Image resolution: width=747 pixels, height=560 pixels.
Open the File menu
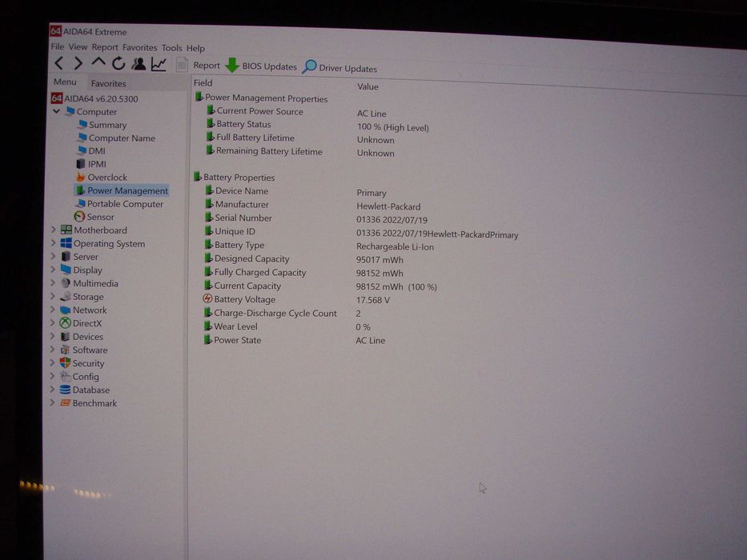pyautogui.click(x=57, y=46)
